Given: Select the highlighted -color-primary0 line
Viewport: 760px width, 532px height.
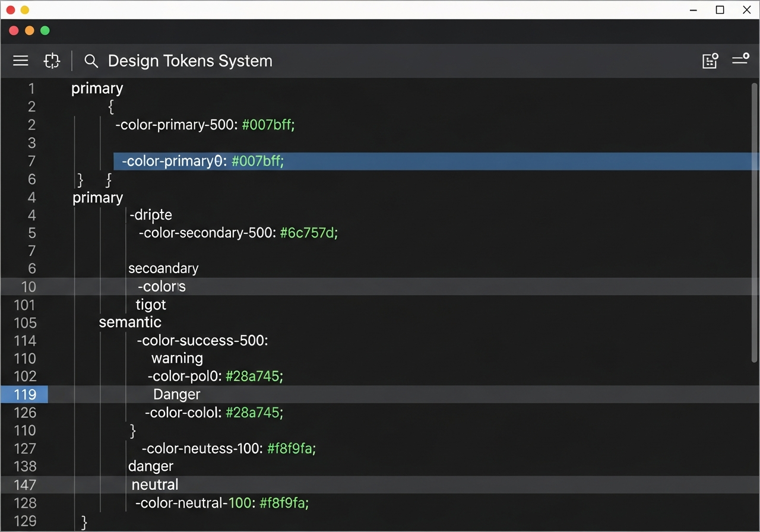Looking at the screenshot, I should (436, 161).
